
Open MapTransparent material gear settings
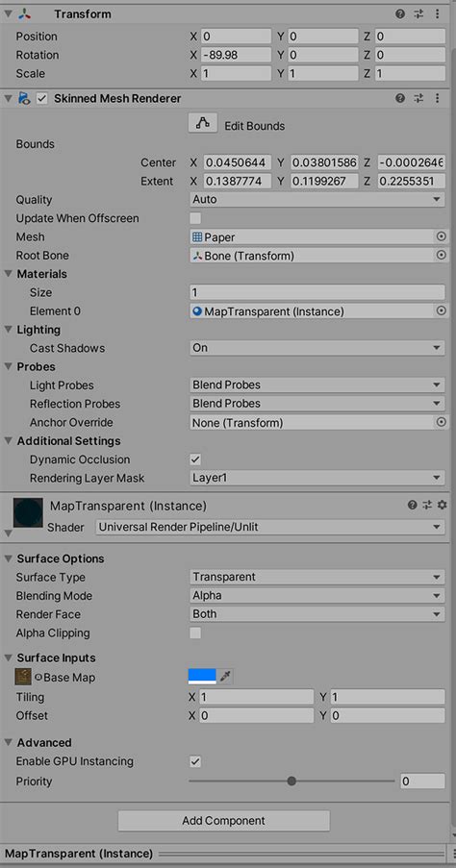coord(442,505)
